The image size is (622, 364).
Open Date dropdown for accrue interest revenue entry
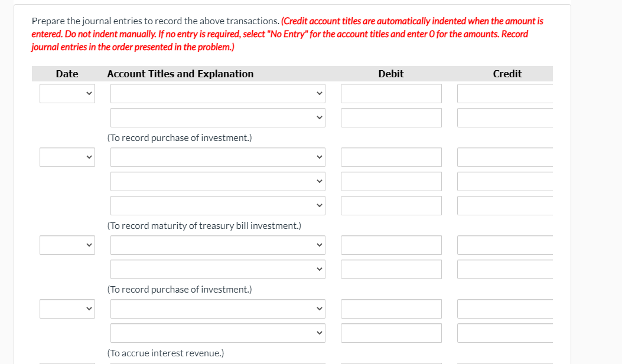pyautogui.click(x=67, y=309)
